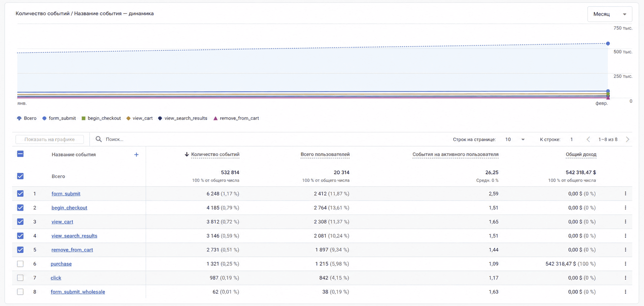Open the more options menu for form_submit_wholesale row
Viewport: 644px width, 306px height.
625,292
